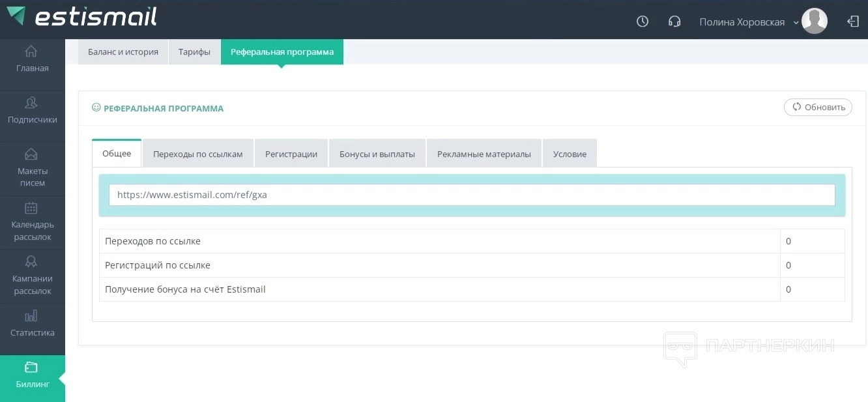Click the 0 value for Переходов по ссылке
Screen dimensions: 868x402
click(x=788, y=241)
